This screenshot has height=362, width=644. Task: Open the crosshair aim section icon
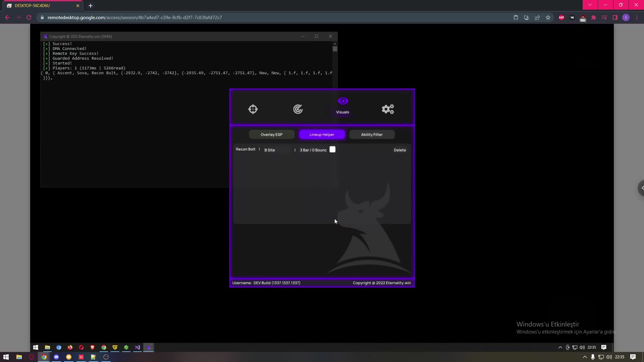[253, 109]
